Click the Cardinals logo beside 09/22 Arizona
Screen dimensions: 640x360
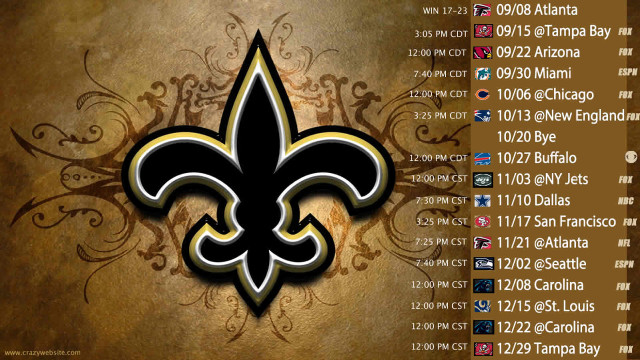482,52
